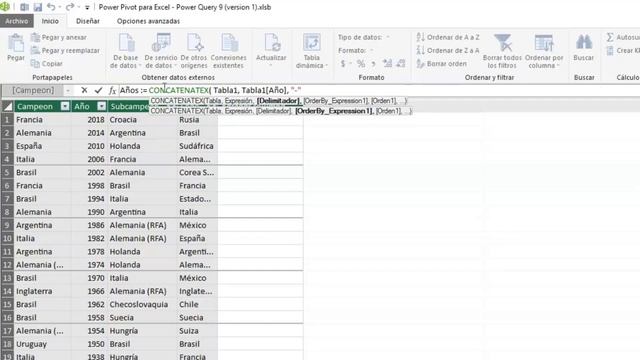Open Ordenar por columna
The width and height of the screenshot is (640, 360).
[x=544, y=51]
